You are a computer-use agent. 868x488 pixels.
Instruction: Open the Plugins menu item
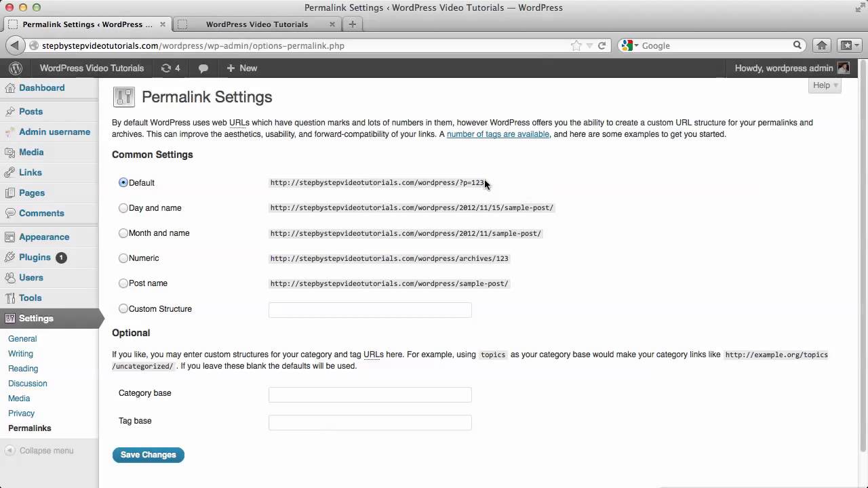click(x=35, y=258)
